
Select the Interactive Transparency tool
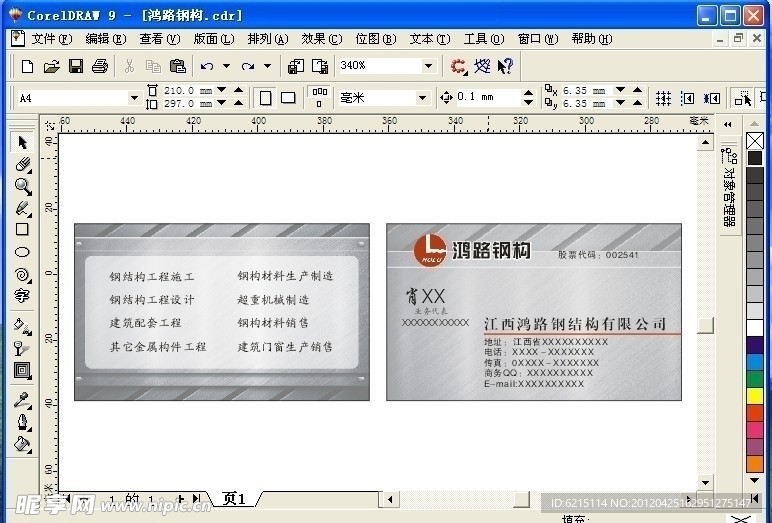[x=22, y=348]
